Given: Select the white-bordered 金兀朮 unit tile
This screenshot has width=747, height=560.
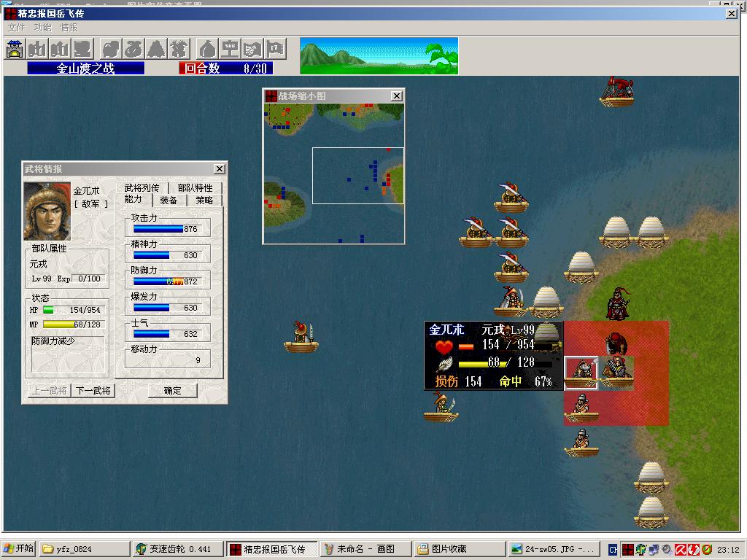Looking at the screenshot, I should 581,373.
